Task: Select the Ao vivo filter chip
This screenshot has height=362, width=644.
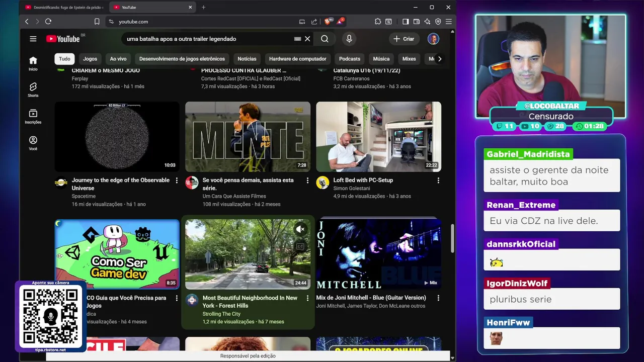Action: point(118,59)
